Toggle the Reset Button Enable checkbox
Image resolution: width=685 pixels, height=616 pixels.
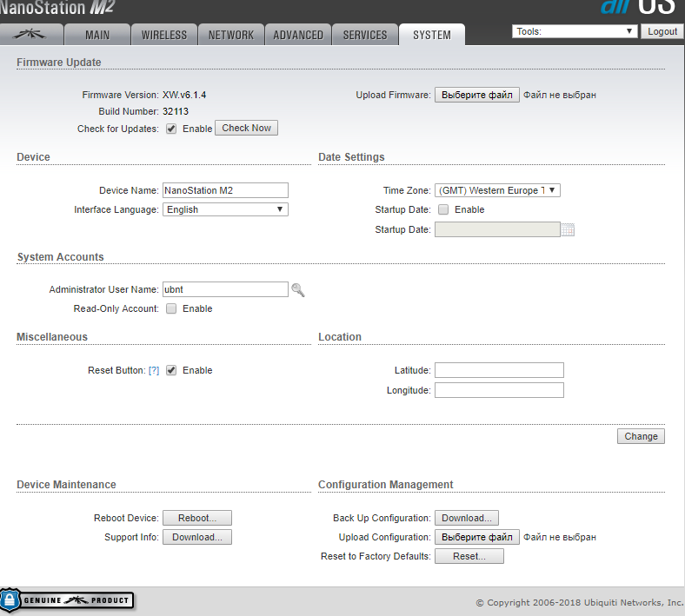[171, 370]
